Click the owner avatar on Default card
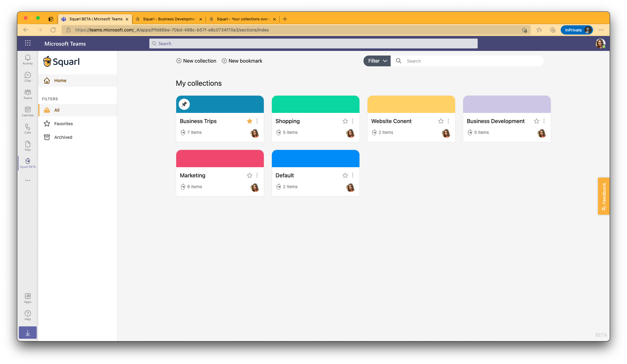627x364 pixels. (x=351, y=187)
